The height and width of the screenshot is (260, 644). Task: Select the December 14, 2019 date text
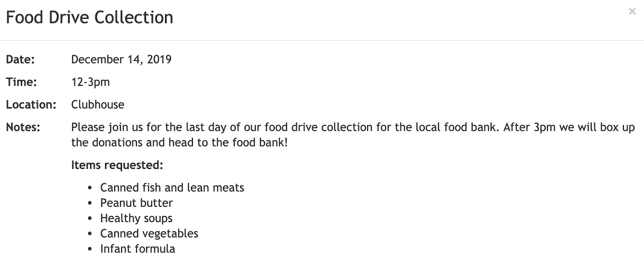pos(121,60)
